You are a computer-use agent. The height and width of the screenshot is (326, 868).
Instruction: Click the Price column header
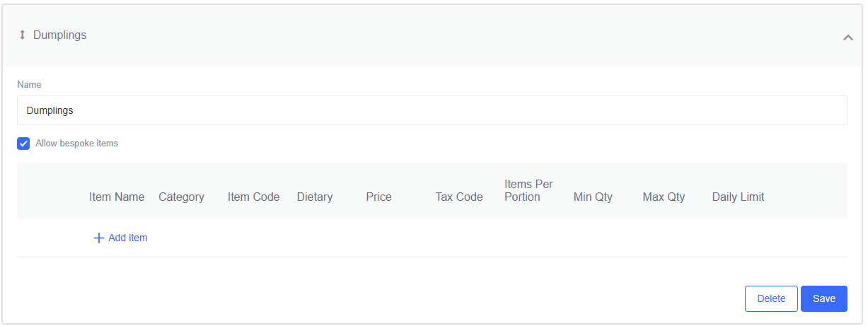[378, 197]
